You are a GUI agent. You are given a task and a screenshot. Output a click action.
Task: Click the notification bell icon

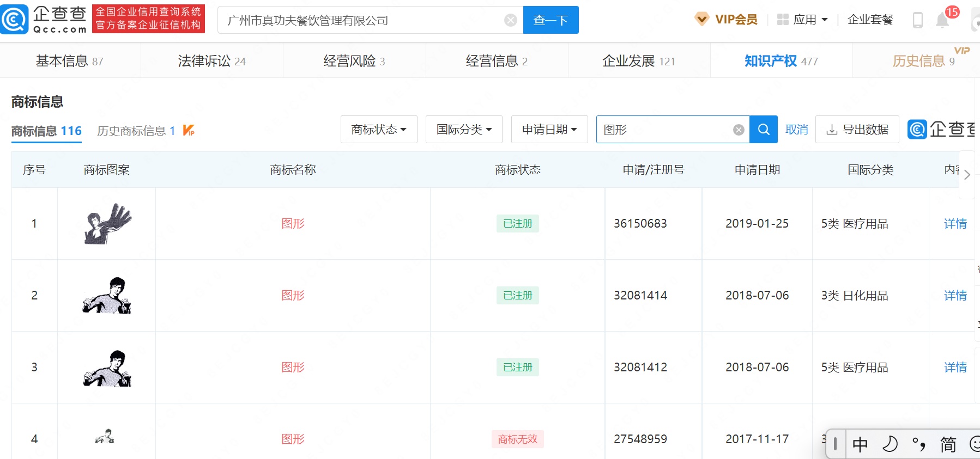[x=942, y=21]
